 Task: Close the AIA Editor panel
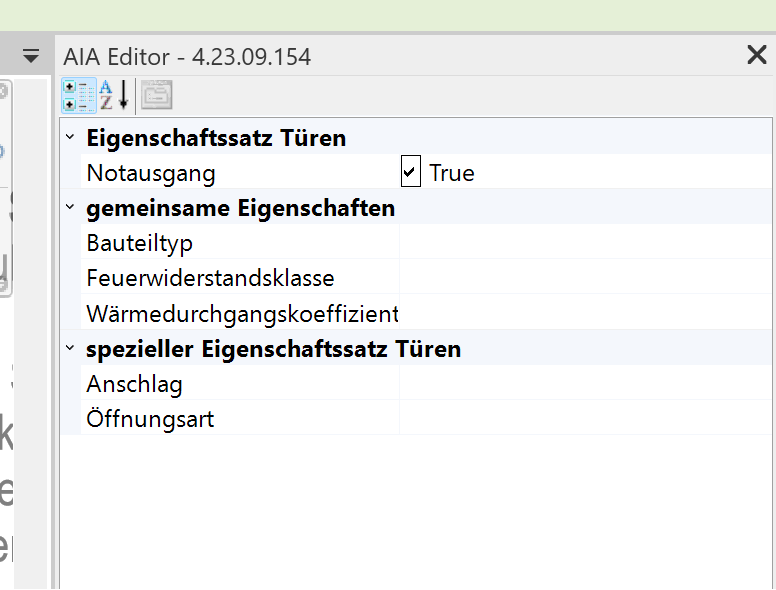756,56
